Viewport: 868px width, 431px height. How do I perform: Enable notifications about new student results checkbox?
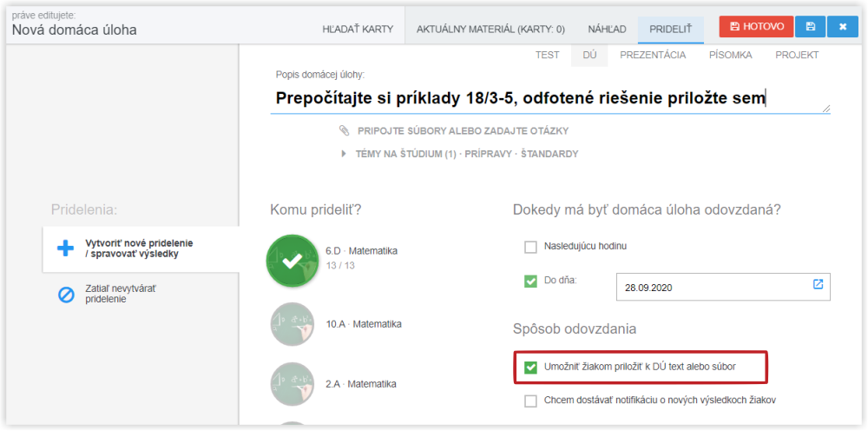click(x=531, y=401)
